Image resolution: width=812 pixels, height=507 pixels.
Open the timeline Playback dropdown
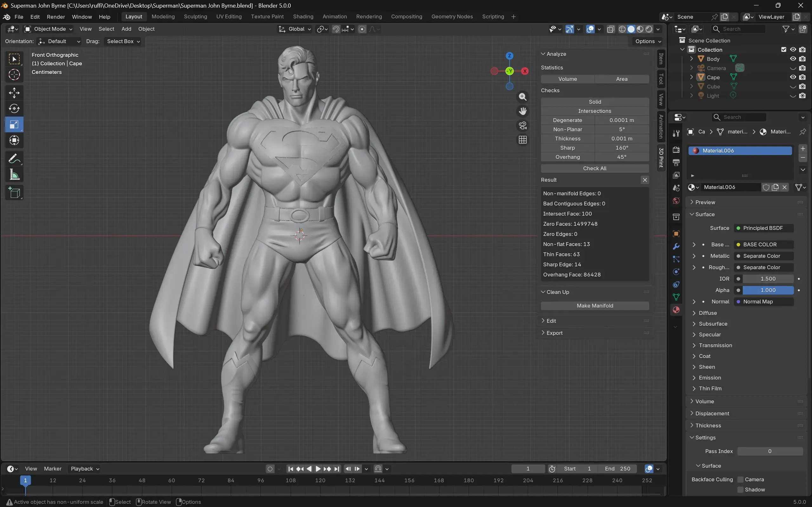84,469
